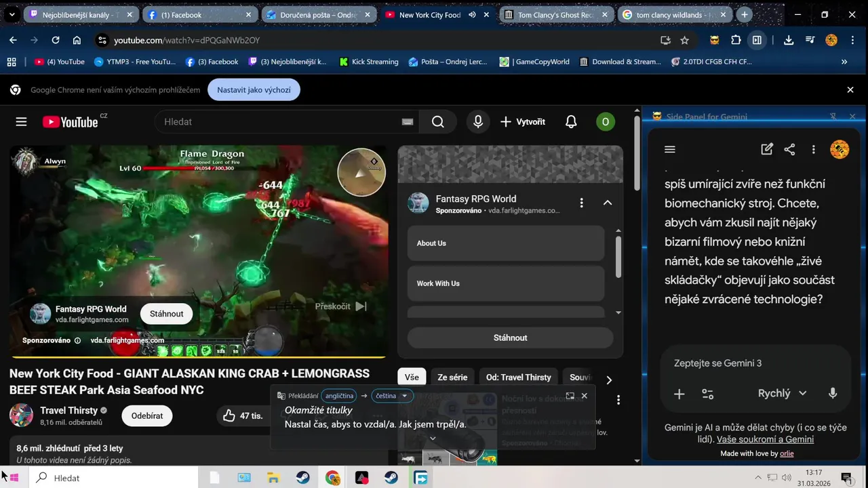Open Windows notification center icon
The image size is (868, 488).
click(846, 478)
